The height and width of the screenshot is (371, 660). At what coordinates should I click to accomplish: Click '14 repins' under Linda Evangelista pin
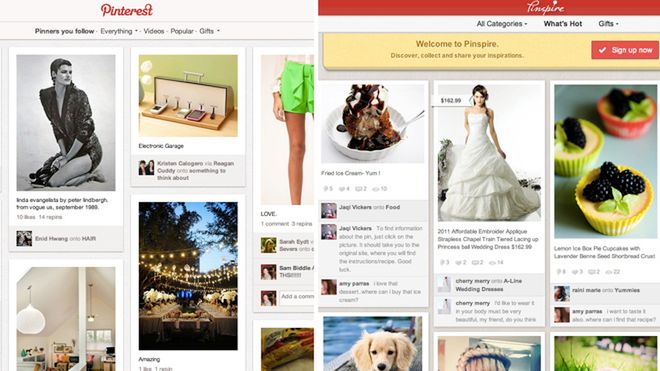pyautogui.click(x=50, y=217)
